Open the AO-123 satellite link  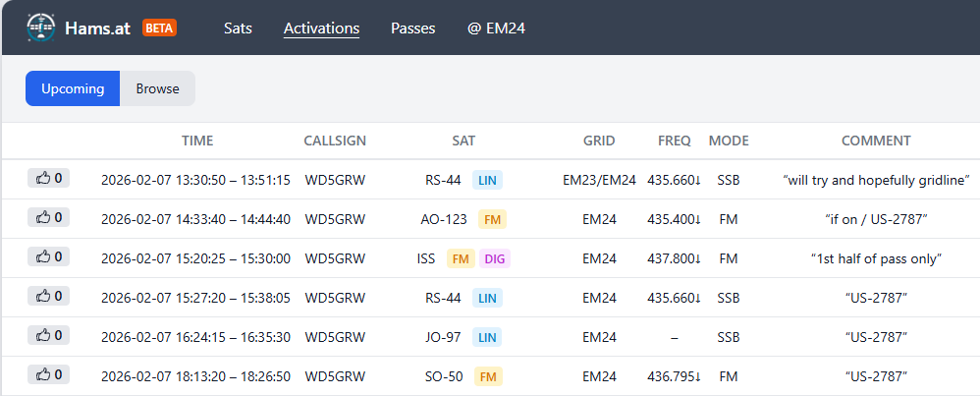pyautogui.click(x=444, y=219)
